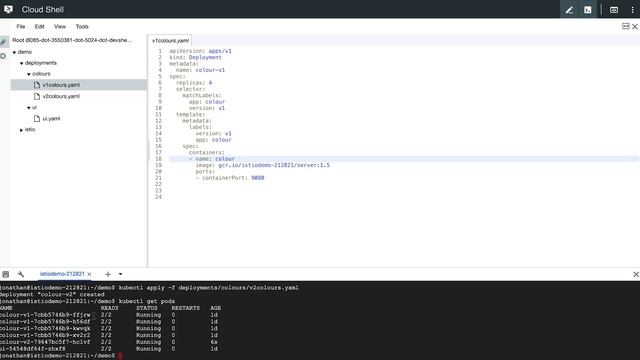Image resolution: width=640 pixels, height=360 pixels.
Task: Open the Tools menu
Action: [x=82, y=27]
